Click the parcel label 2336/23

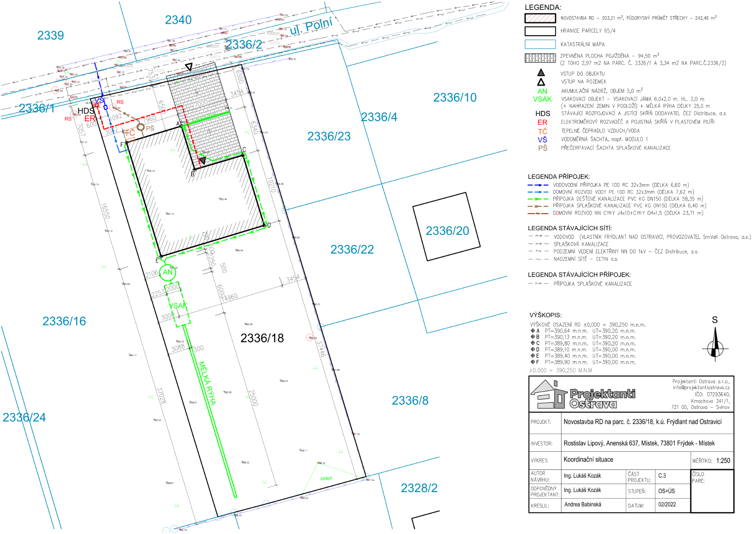(x=329, y=136)
